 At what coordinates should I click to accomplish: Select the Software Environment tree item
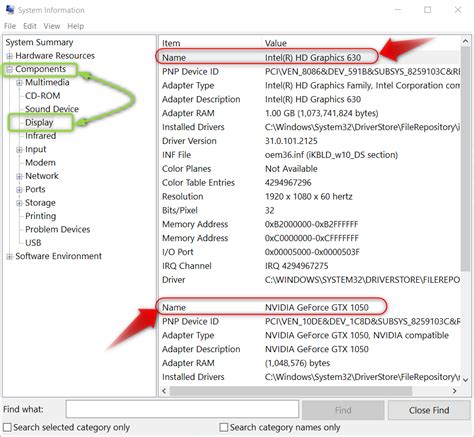pos(59,256)
